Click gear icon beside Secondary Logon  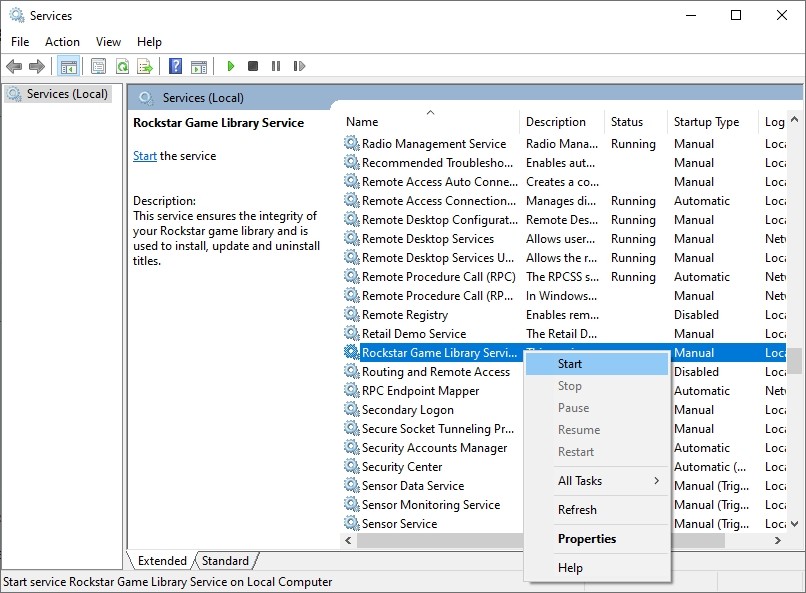point(352,410)
